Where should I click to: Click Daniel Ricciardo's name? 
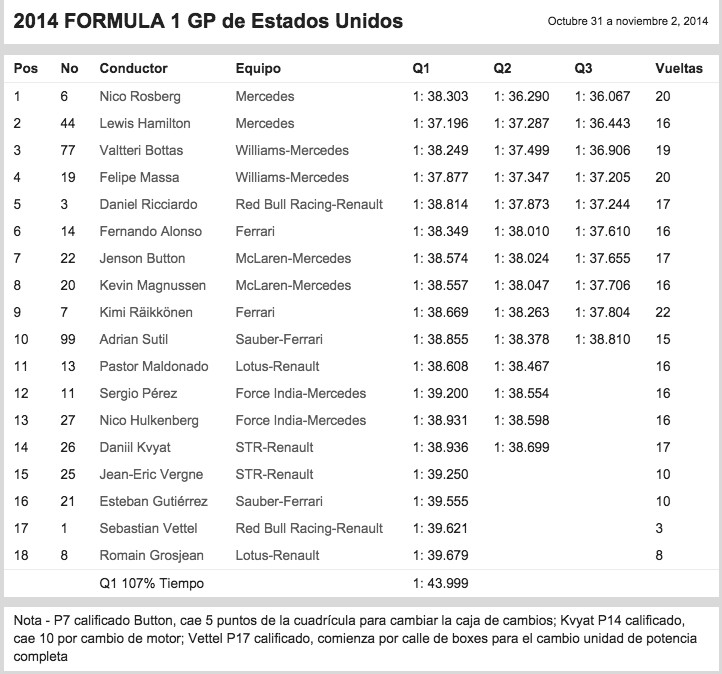pos(148,205)
